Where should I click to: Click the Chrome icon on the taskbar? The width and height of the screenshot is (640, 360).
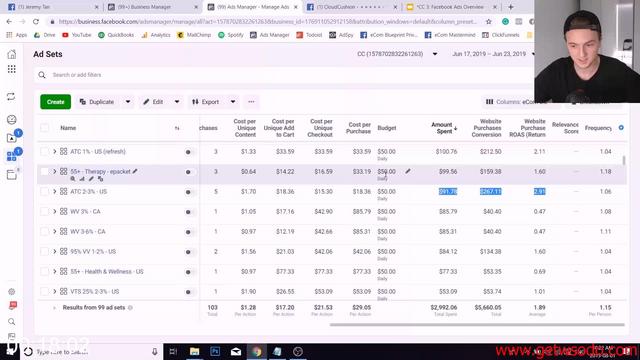pos(257,351)
